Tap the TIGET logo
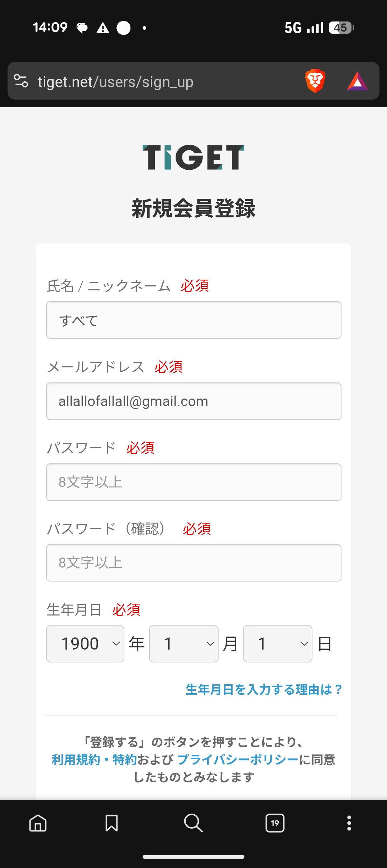The image size is (387, 868). [193, 157]
